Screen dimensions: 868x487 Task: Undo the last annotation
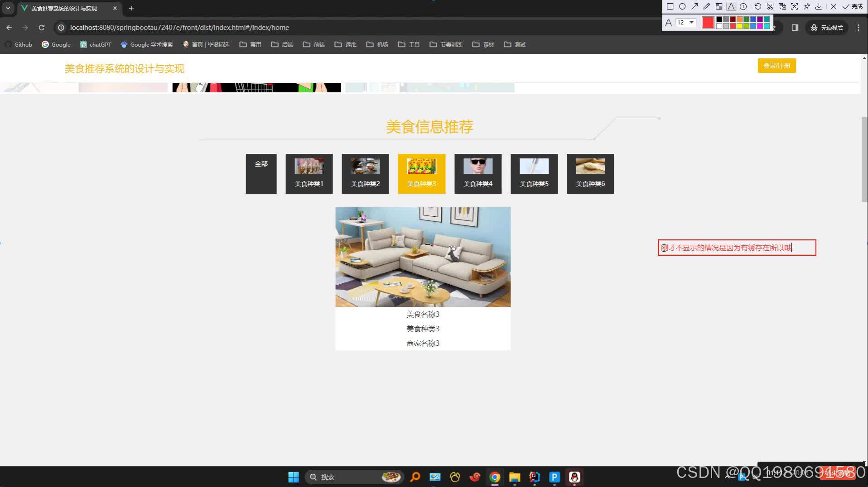click(x=758, y=6)
